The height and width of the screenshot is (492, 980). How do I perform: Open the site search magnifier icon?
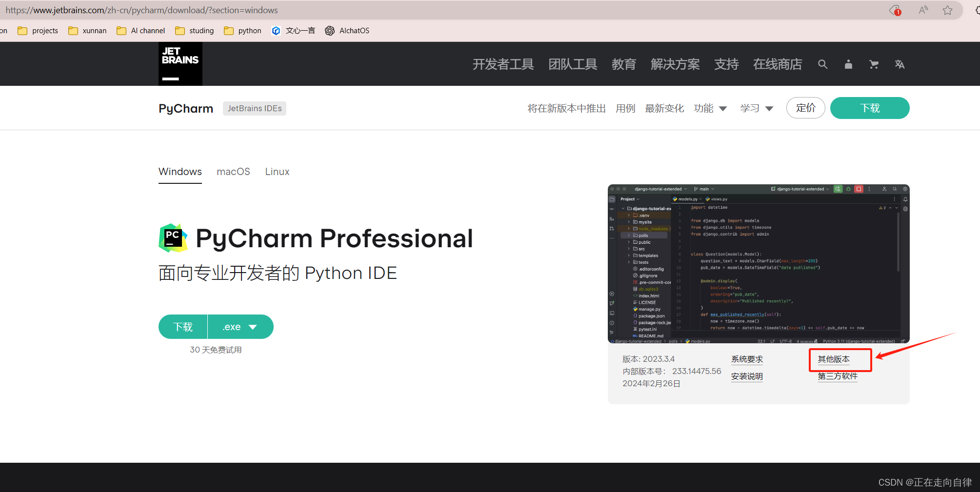coord(822,64)
